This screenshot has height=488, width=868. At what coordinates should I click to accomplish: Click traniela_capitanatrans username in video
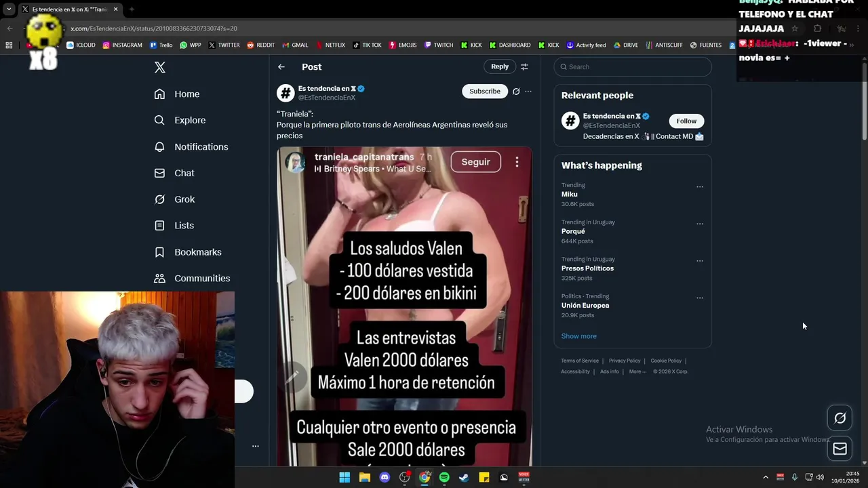(364, 157)
